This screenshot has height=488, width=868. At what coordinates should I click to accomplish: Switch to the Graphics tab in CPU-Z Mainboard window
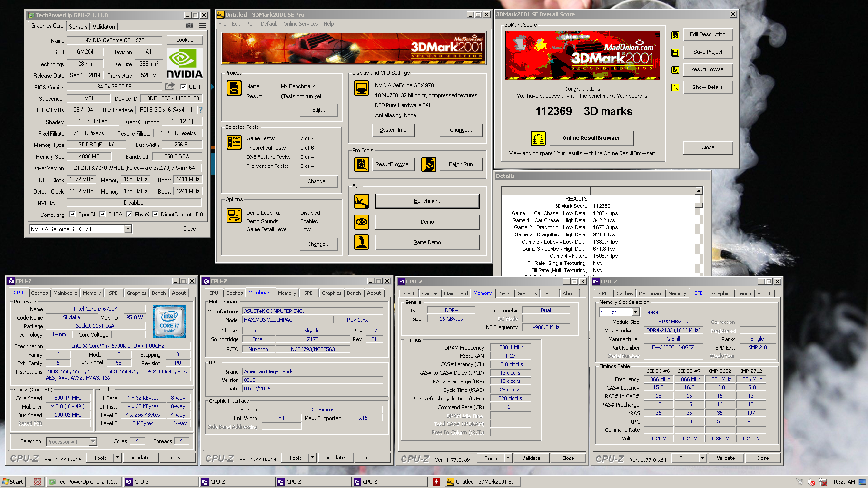331,293
